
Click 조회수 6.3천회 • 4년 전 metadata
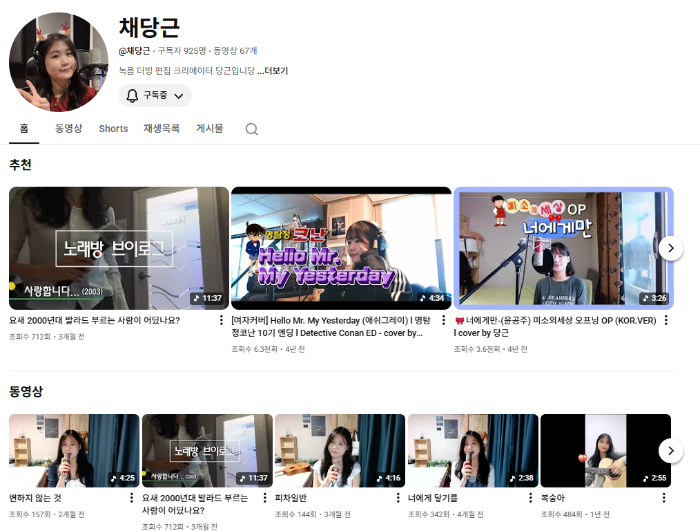[x=268, y=349]
